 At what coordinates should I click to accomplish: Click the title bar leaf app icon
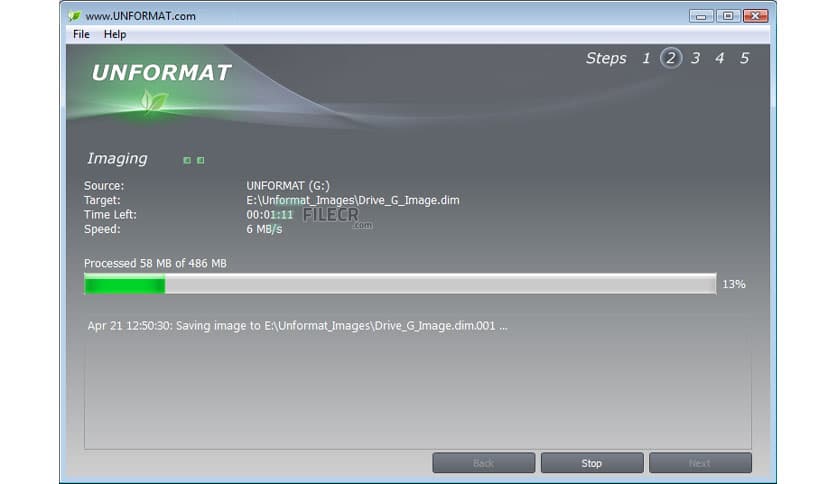click(x=74, y=16)
